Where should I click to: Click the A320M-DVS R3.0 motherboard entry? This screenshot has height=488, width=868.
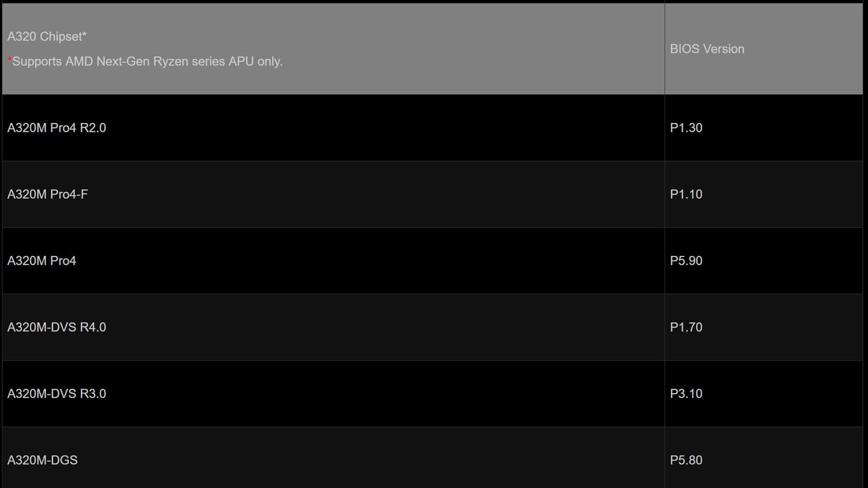tap(56, 394)
